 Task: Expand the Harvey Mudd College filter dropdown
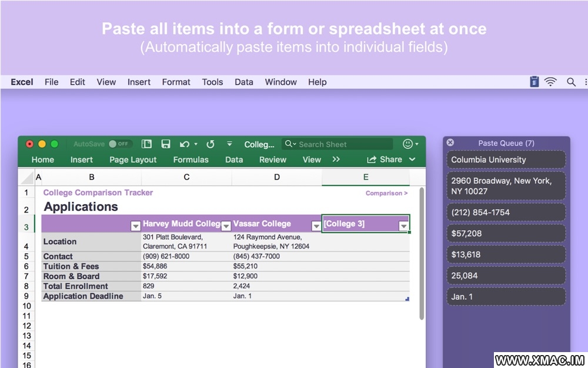(226, 226)
